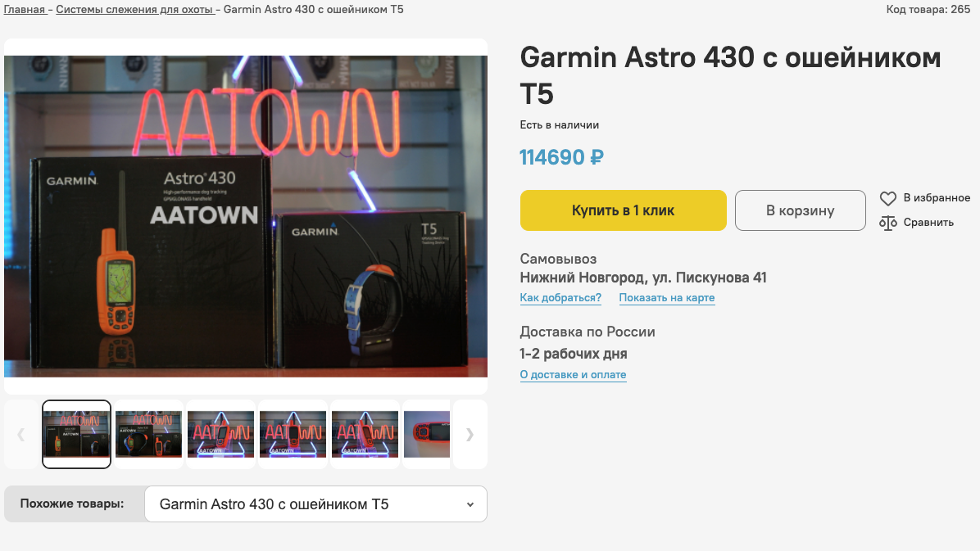Select the first selected product thumbnail

[76, 434]
